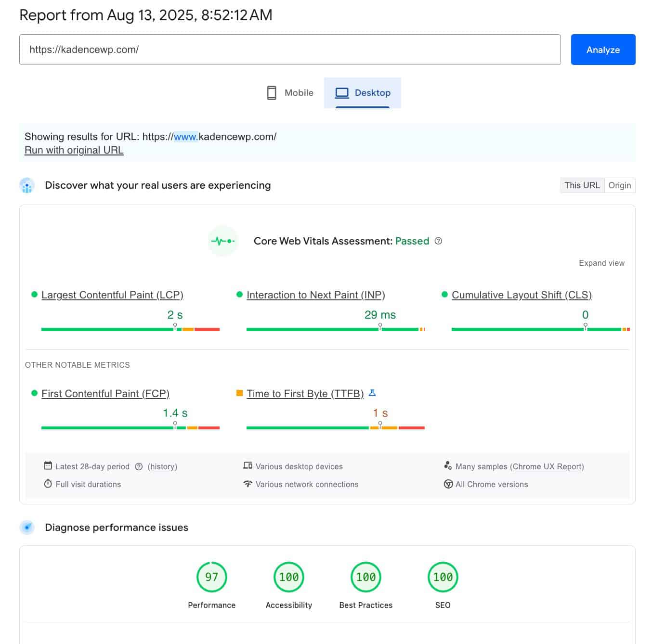Image resolution: width=652 pixels, height=644 pixels.
Task: Click the samples icon beside Many samples
Action: (x=448, y=465)
